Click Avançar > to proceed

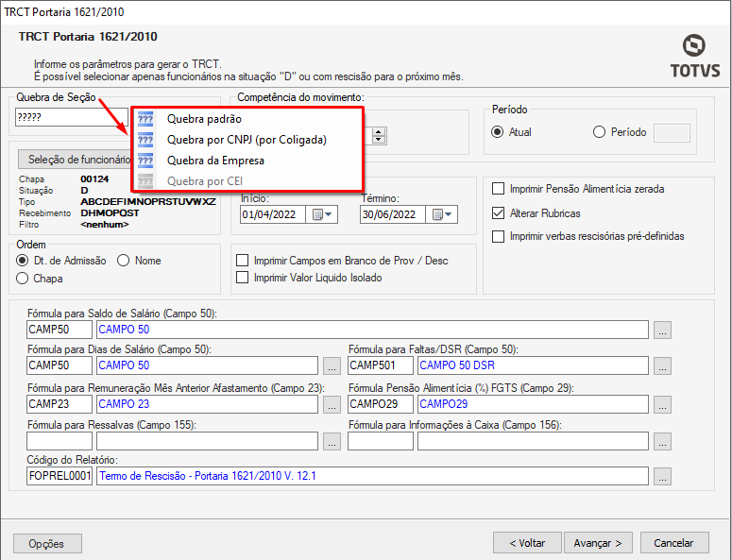[x=598, y=543]
